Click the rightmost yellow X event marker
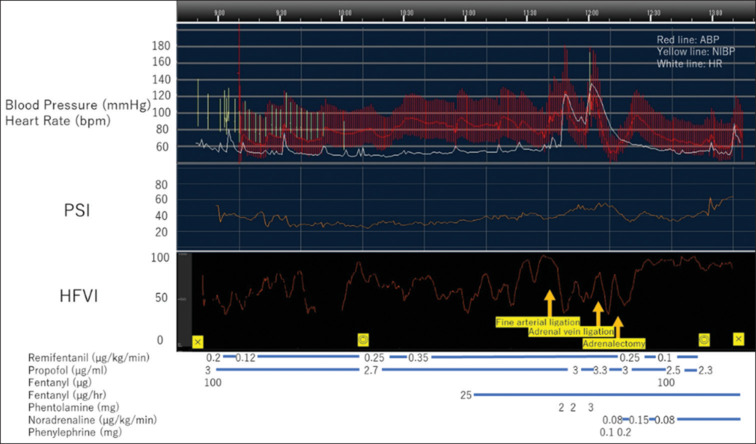Image resolution: width=756 pixels, height=444 pixels. click(x=738, y=340)
